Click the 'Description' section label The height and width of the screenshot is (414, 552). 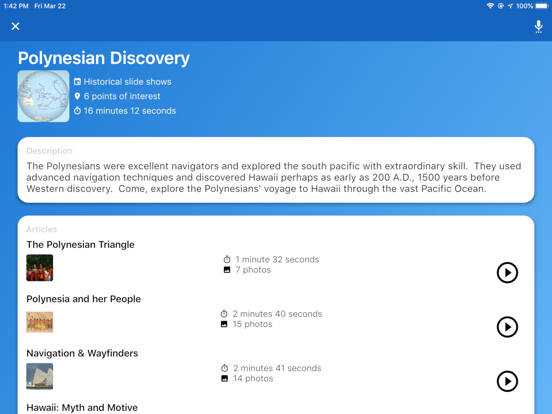point(50,151)
